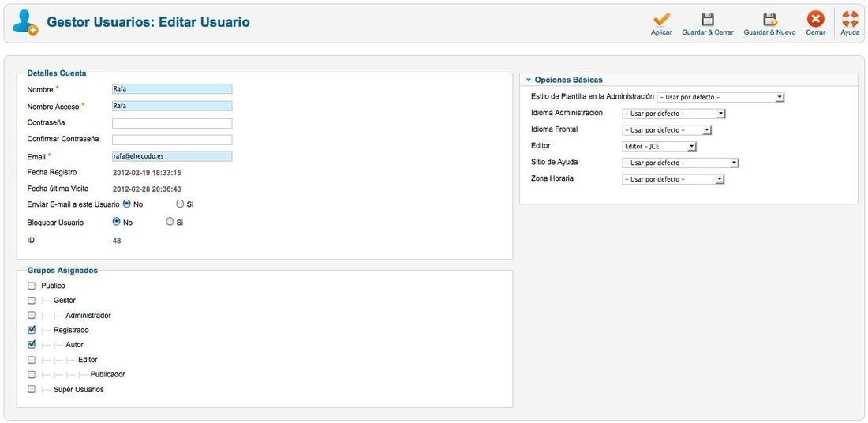Click the Publico group label

pos(53,286)
